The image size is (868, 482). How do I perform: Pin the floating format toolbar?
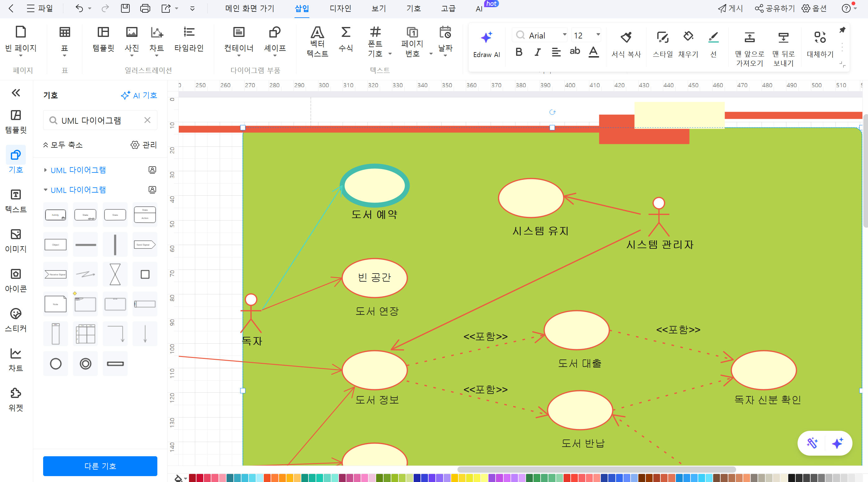pyautogui.click(x=842, y=30)
